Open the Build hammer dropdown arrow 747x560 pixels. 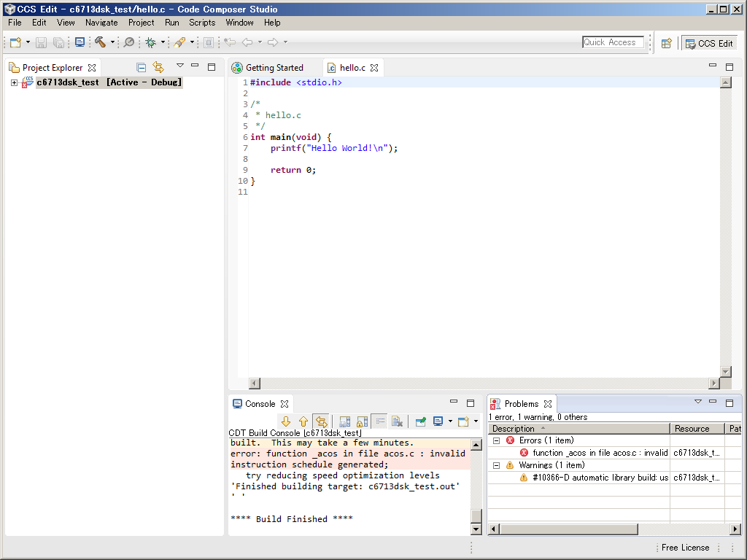(x=112, y=42)
